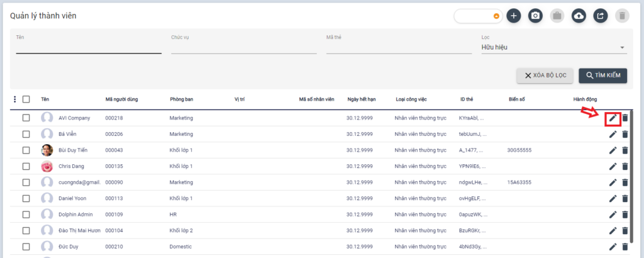
Task: Click the export share icon
Action: coord(600,16)
